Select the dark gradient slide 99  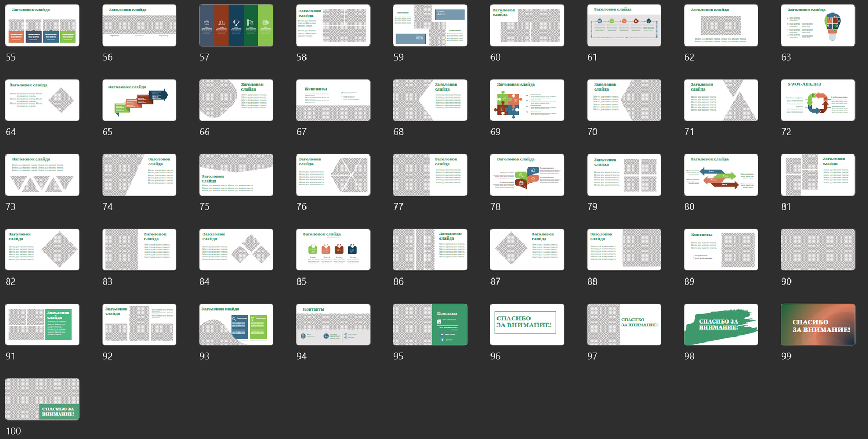(x=818, y=324)
